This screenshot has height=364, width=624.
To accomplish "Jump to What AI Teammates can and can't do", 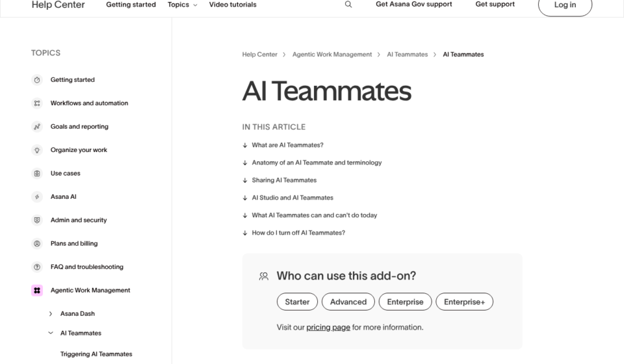I will pos(315,215).
